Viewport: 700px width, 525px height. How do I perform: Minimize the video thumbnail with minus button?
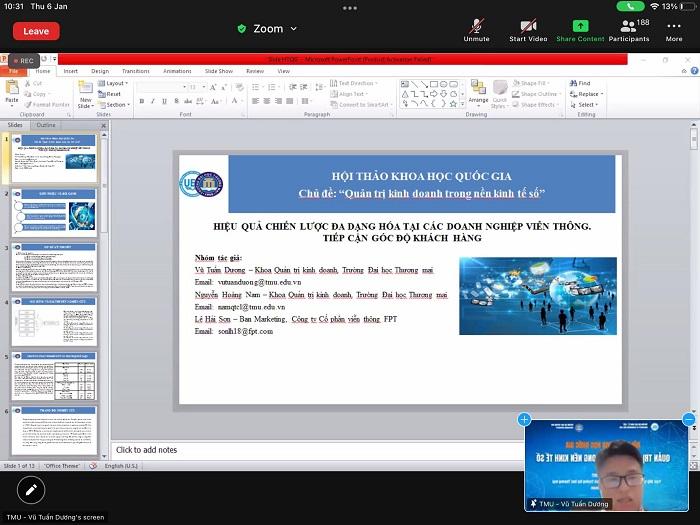[x=688, y=419]
